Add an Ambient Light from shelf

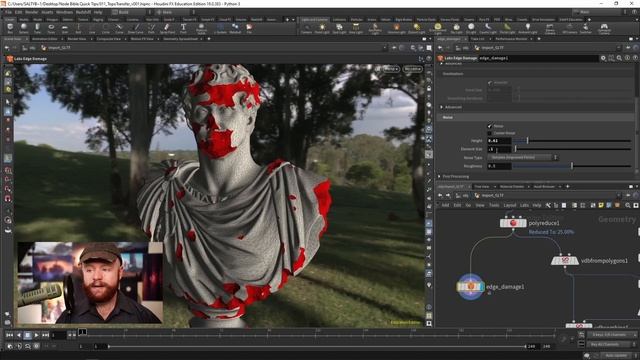[x=527, y=29]
